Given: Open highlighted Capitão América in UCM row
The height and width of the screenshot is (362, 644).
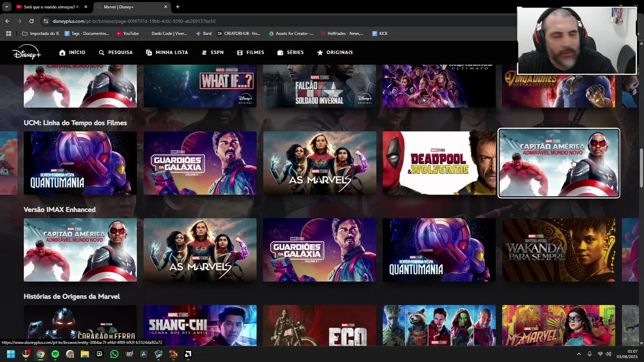Looking at the screenshot, I should 558,163.
